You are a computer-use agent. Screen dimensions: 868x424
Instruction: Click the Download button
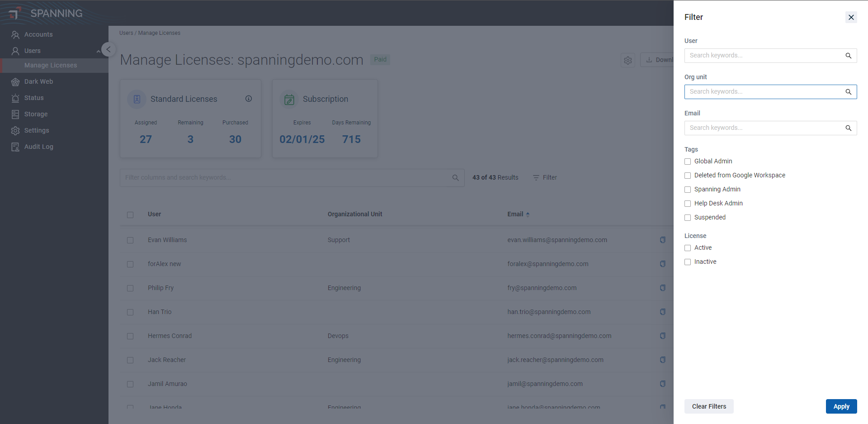[657, 60]
